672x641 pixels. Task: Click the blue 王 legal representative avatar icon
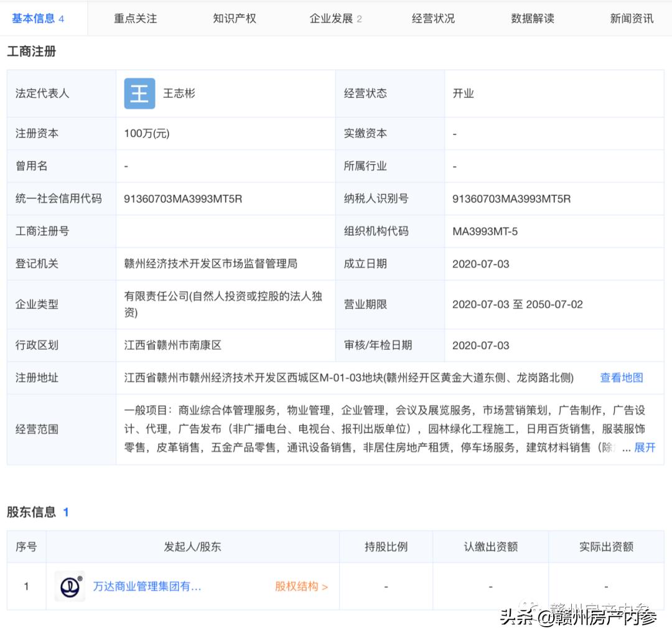(139, 93)
